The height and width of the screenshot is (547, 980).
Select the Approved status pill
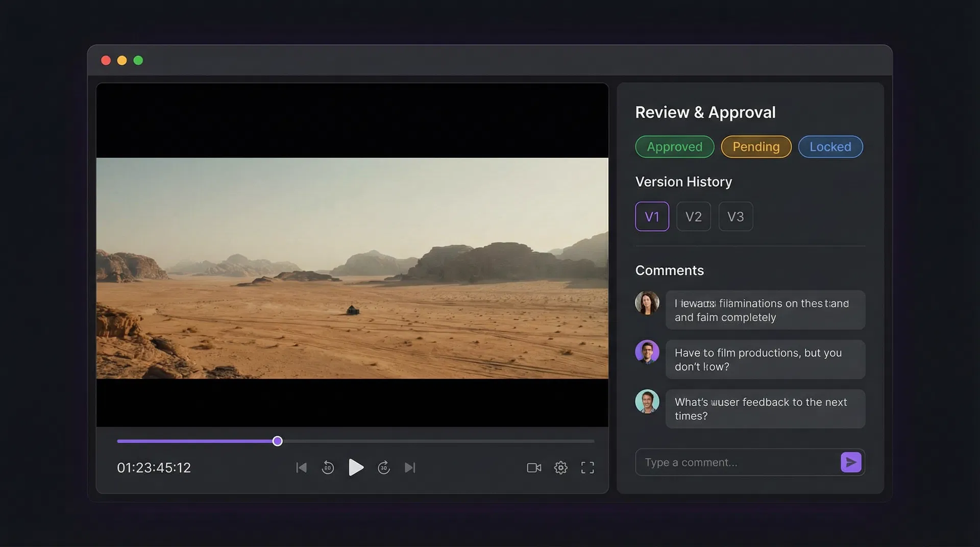(x=674, y=147)
